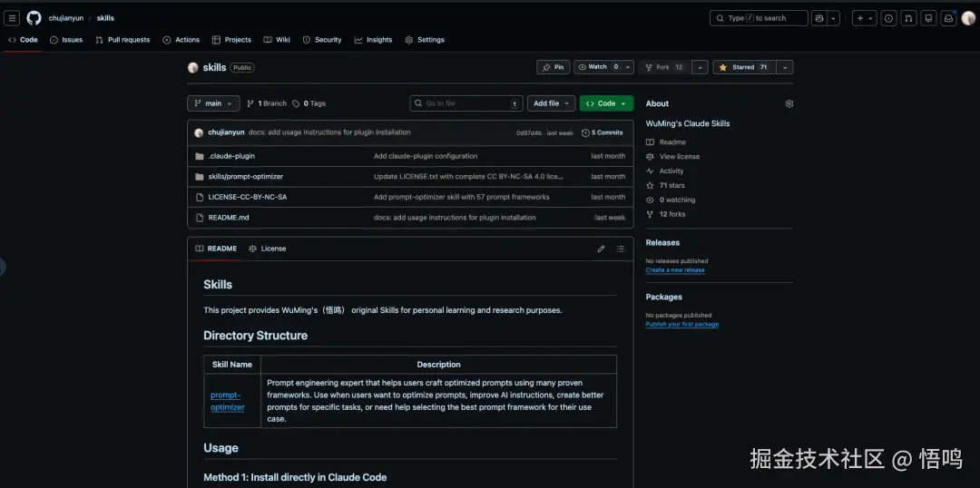980x488 pixels.
Task: Open the README outline list icon
Action: [x=620, y=249]
